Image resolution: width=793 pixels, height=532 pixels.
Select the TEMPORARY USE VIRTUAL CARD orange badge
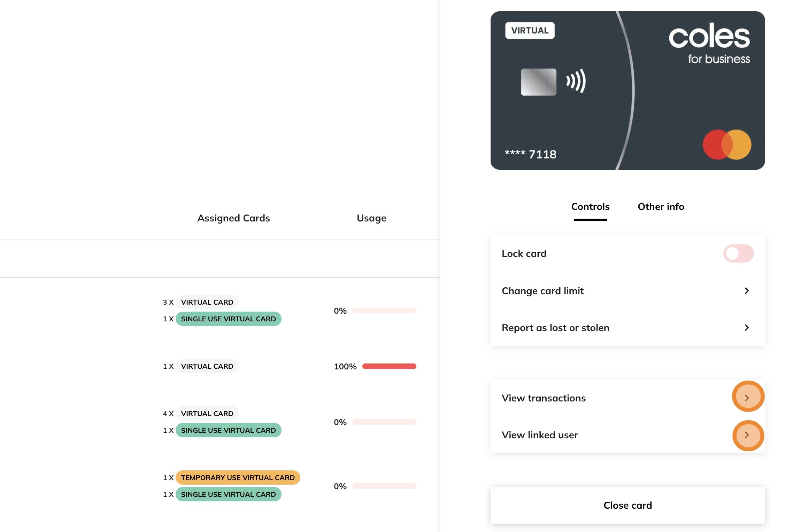coord(238,477)
